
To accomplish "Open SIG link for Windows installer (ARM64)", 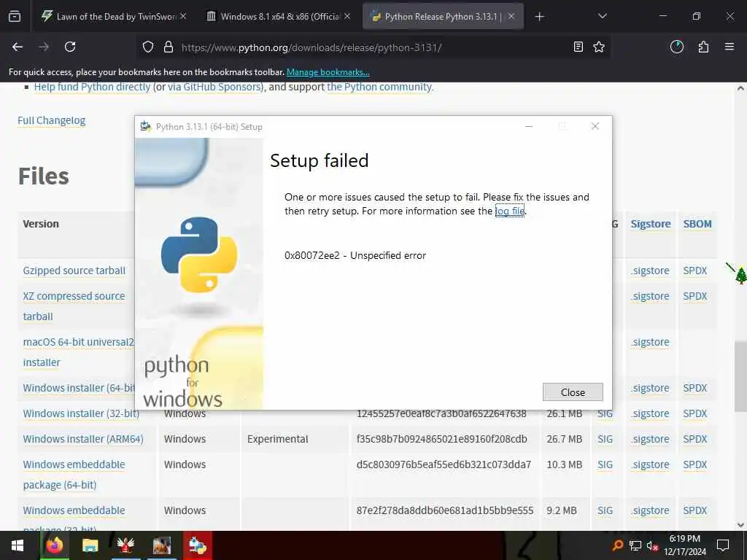I will 605,439.
